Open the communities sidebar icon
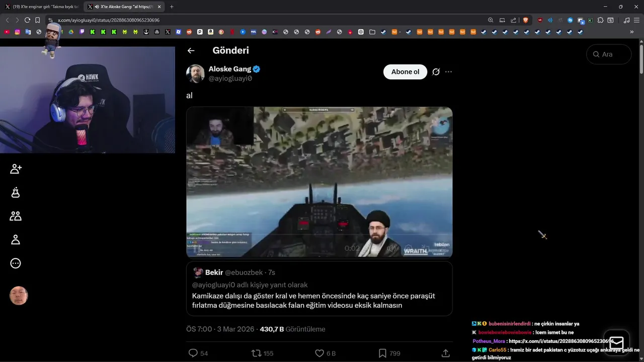The height and width of the screenshot is (362, 644). coord(16,216)
